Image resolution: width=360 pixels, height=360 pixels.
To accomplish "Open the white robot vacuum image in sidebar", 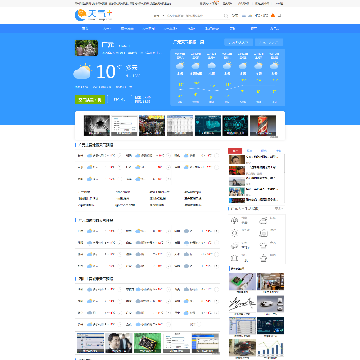I will [x=271, y=304].
